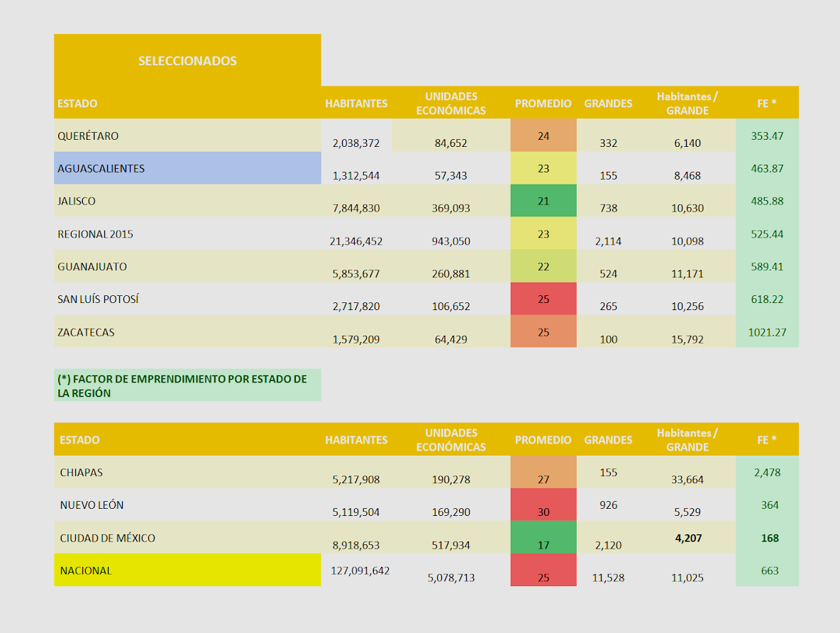
Task: Click Ciudad de México's bold 4,207 value
Action: 687,538
